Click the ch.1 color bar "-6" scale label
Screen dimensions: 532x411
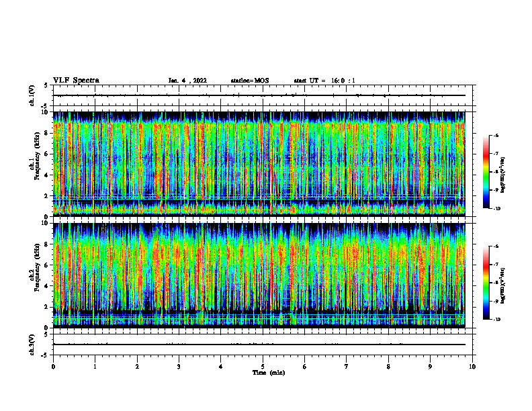[496, 136]
